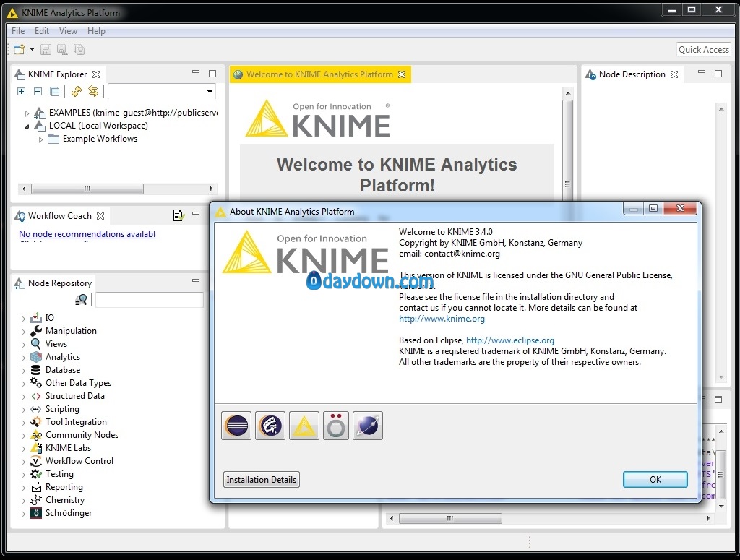Click the Workflow Coach configure icon
740x560 pixels.
[x=178, y=215]
